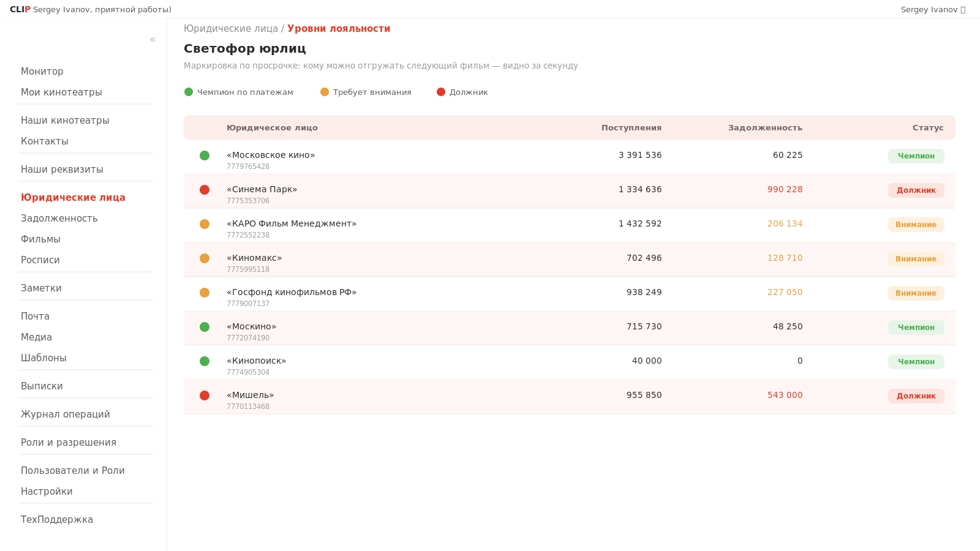The height and width of the screenshot is (551, 980).
Task: Select Контакты in the sidebar
Action: (45, 141)
